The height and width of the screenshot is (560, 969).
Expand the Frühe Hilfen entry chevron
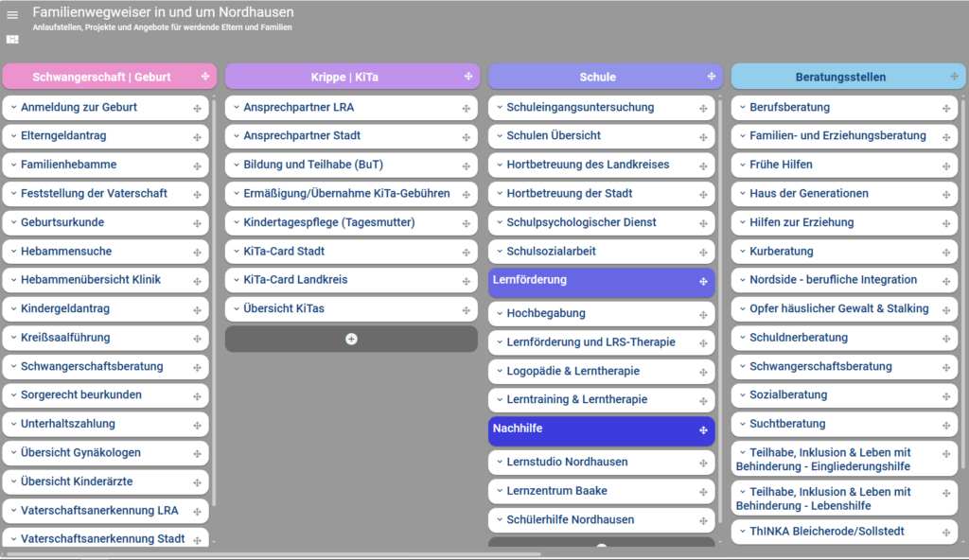(742, 165)
